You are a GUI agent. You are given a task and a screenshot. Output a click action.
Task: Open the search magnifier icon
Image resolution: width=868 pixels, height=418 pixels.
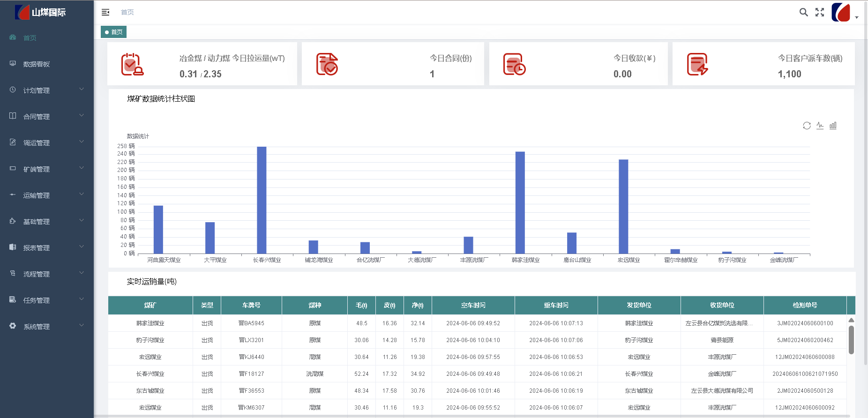point(803,12)
